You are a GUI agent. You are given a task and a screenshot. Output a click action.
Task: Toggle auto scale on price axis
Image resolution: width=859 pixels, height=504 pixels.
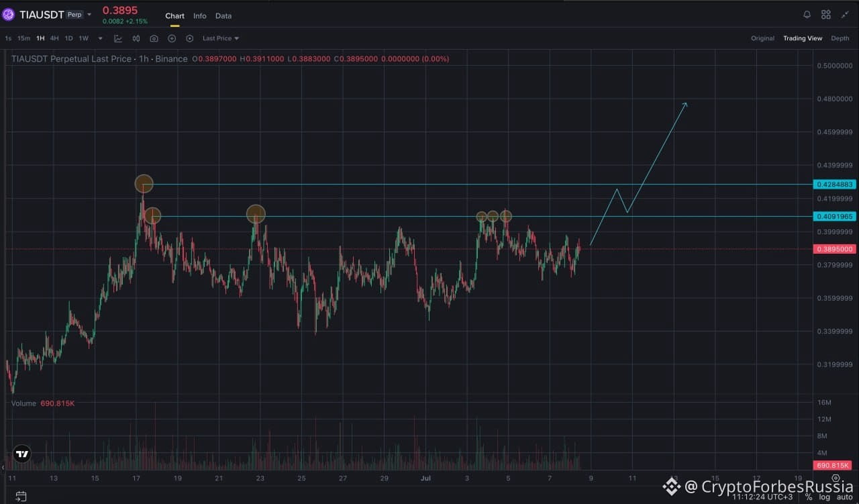844,497
